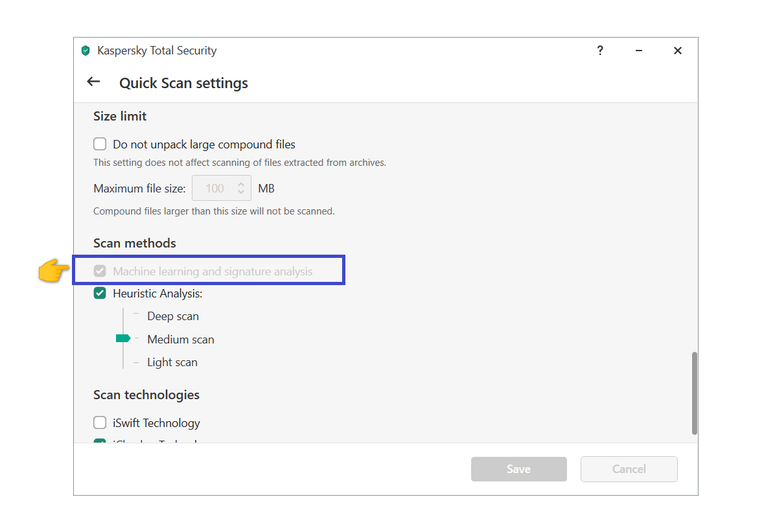Click the Cancel button
Viewport: 764px width, 532px height.
[x=629, y=469]
